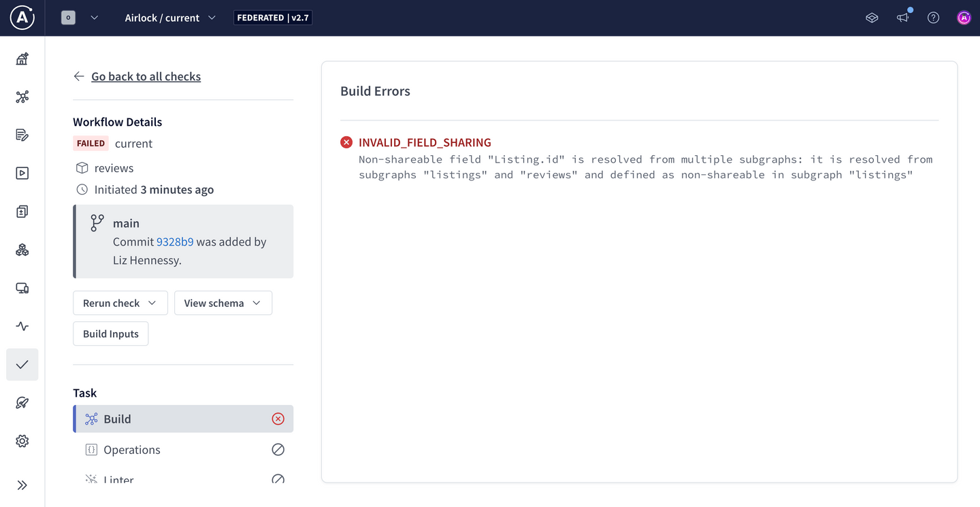Viewport: 980px width, 507px height.
Task: Open Launches via the rocket sidebar icon
Action: 22,402
